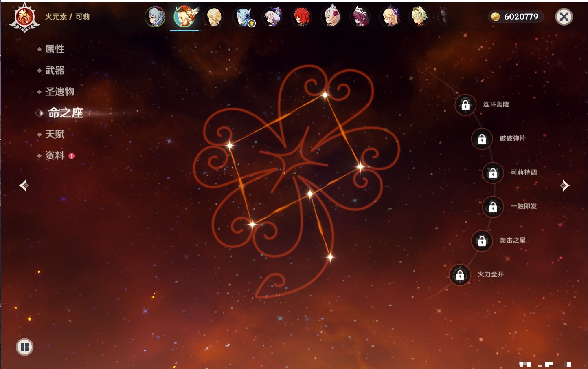This screenshot has height=369, width=588.
Task: Select Fischl's portrait in the character bar
Action: [390, 17]
